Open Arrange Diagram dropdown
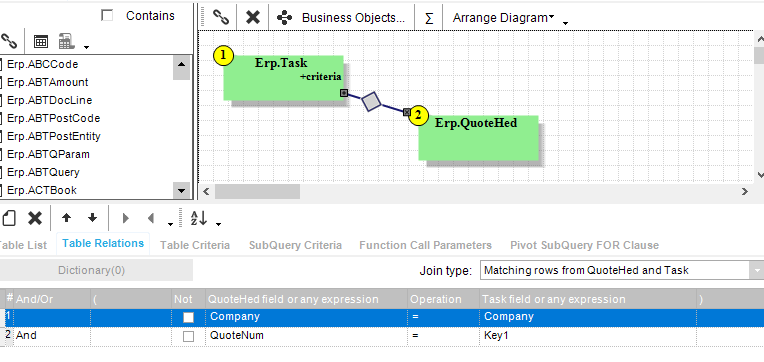 503,18
